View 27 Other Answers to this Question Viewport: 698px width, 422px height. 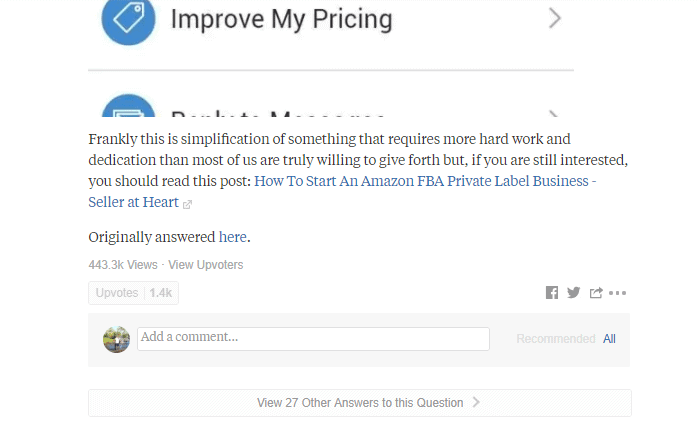click(x=360, y=403)
